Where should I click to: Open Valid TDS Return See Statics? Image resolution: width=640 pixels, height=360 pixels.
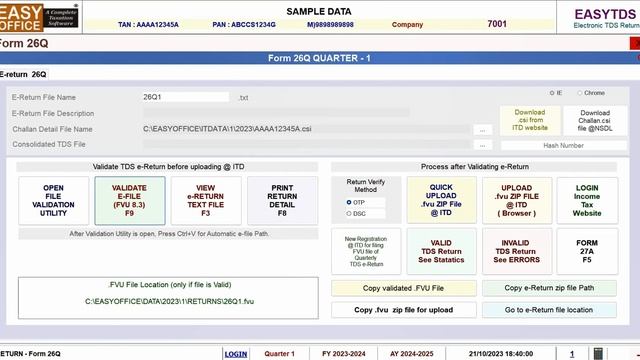coord(441,251)
